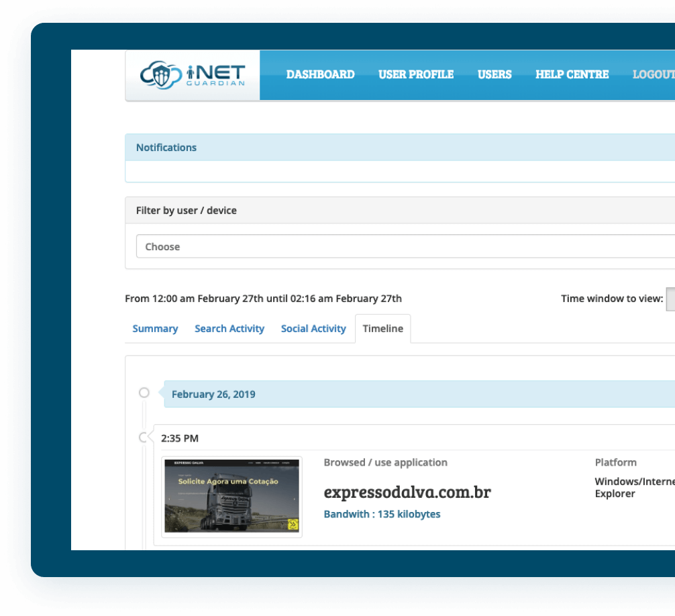Click the February 26, 2019 timeline marker circle
The image size is (675, 616).
(144, 393)
